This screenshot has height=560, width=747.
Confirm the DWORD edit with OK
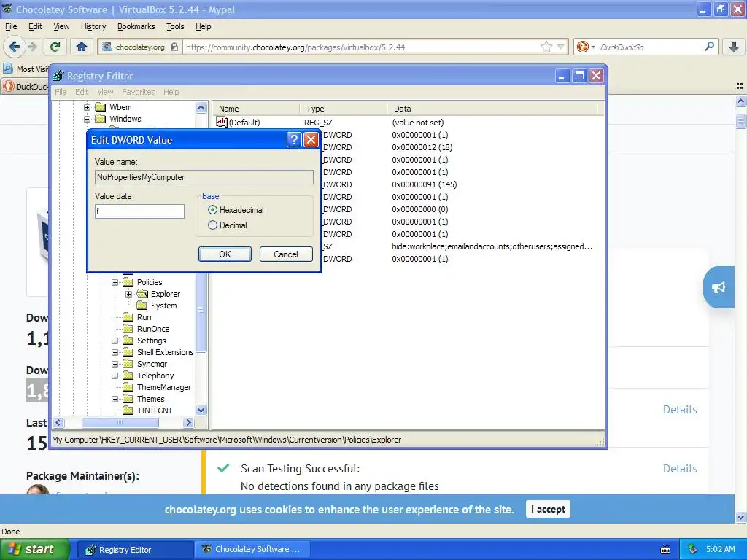(225, 254)
